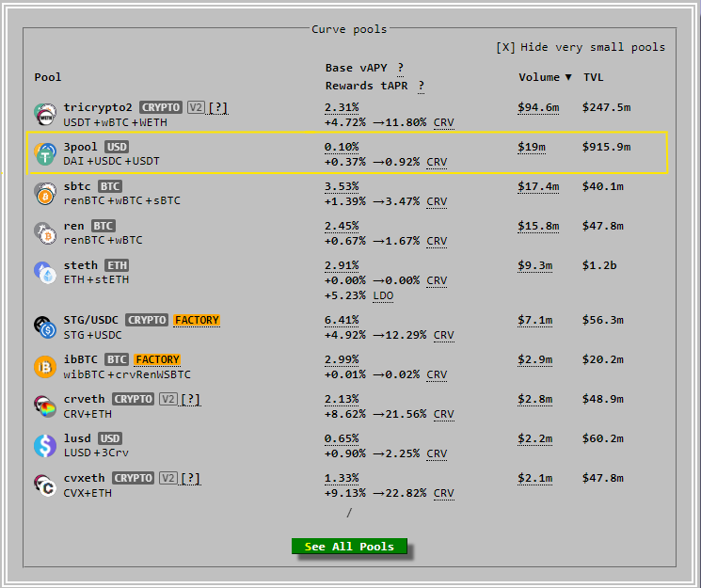Click the Base vAPY question mark
The height and width of the screenshot is (588, 701).
tap(400, 68)
